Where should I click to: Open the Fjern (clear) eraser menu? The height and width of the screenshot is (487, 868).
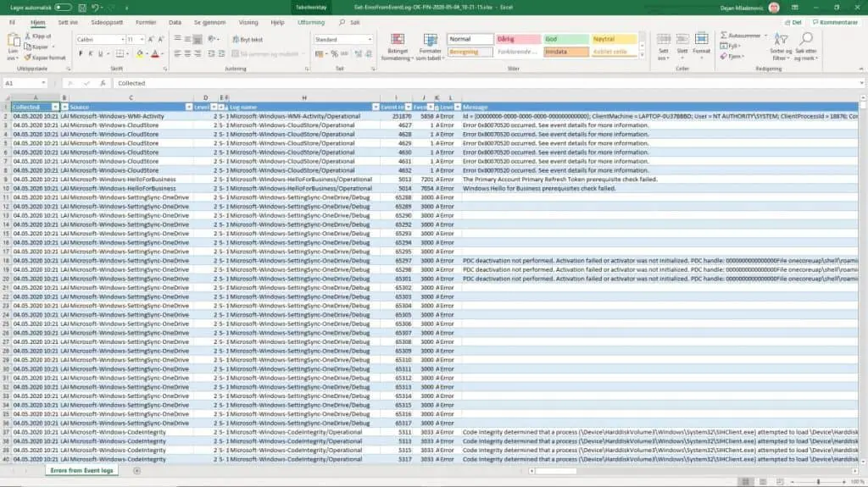point(732,57)
